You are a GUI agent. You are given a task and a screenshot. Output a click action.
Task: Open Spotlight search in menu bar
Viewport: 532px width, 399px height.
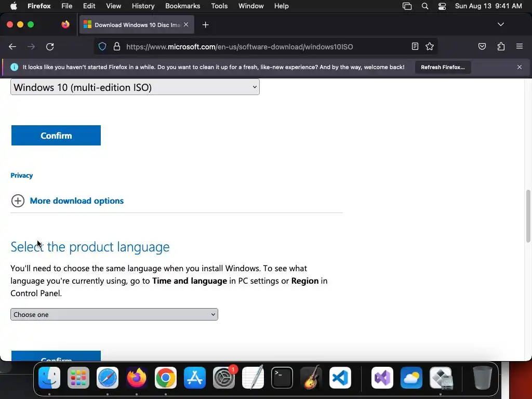(425, 6)
